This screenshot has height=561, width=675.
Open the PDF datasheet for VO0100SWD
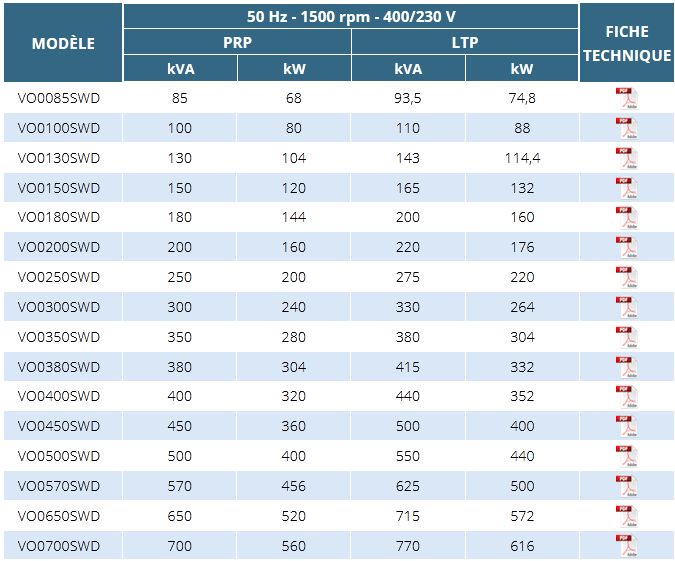coord(626,128)
